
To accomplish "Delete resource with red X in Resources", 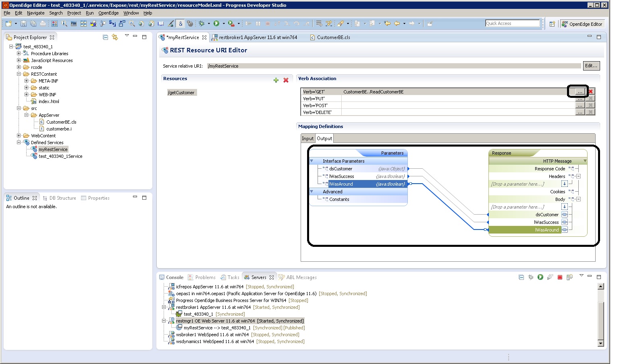I will click(286, 80).
